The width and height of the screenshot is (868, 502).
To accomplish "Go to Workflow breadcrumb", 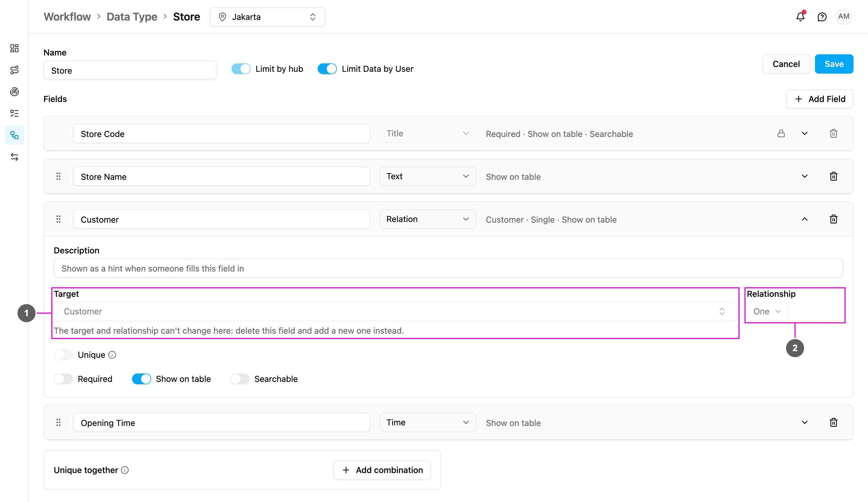I will coord(67,17).
